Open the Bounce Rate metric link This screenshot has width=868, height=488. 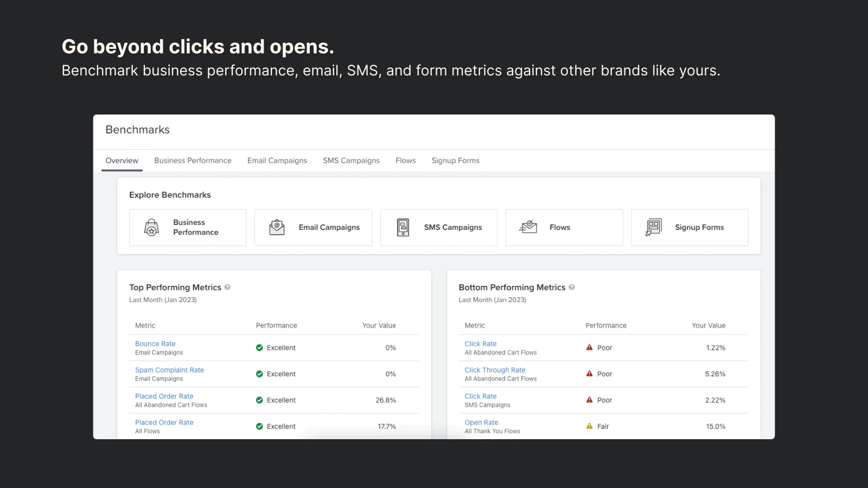155,343
